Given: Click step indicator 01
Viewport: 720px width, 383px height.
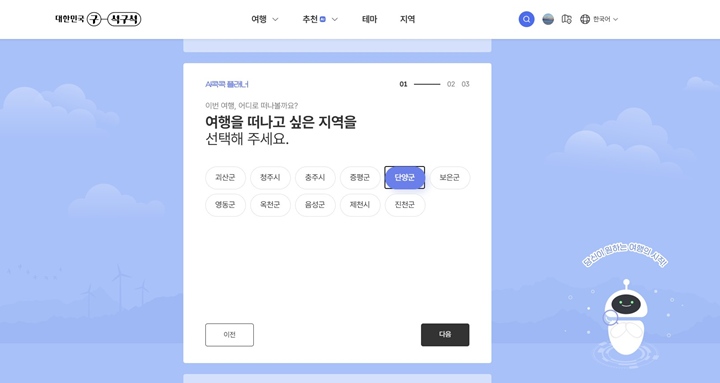Looking at the screenshot, I should 403,84.
